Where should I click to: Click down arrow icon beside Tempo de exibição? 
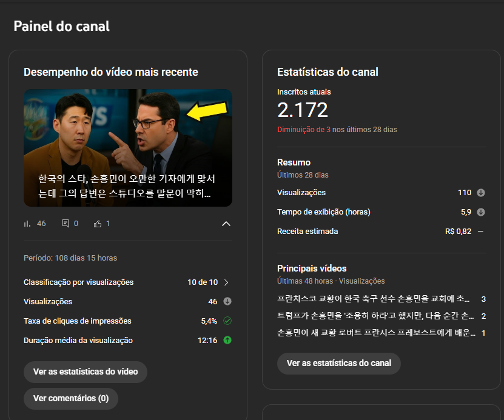tap(481, 212)
